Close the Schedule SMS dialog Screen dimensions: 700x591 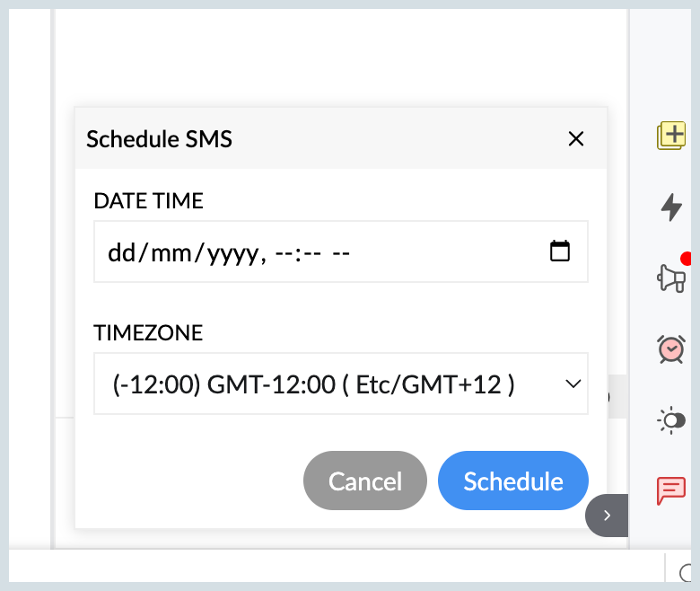tap(576, 138)
